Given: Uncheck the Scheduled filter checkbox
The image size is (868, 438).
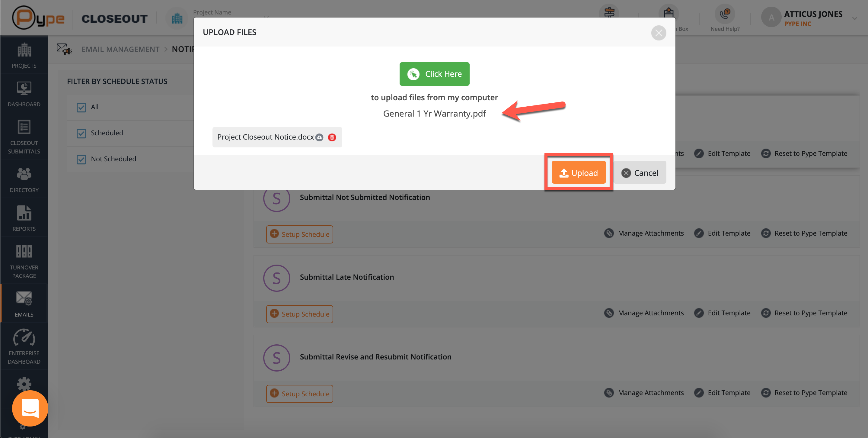Looking at the screenshot, I should (x=81, y=134).
